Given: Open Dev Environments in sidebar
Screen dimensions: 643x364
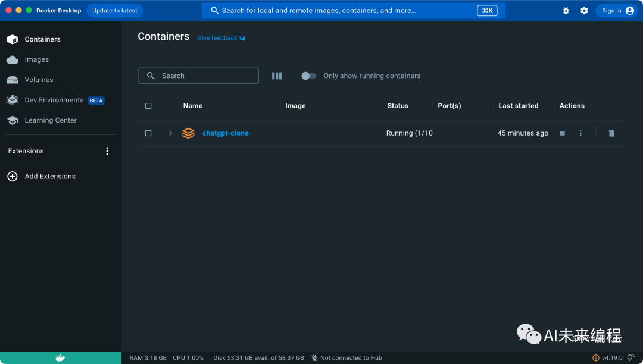Looking at the screenshot, I should click(x=55, y=101).
